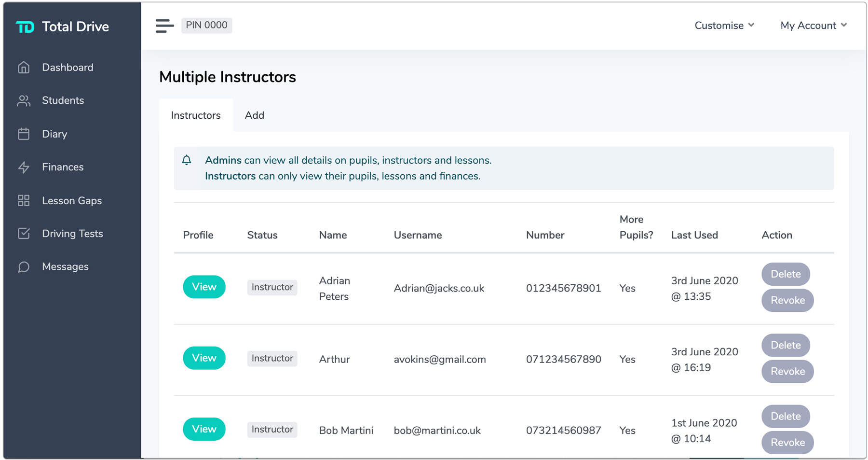Click Arthur's Instructor status label
Viewport: 868px width, 460px height.
(x=272, y=358)
